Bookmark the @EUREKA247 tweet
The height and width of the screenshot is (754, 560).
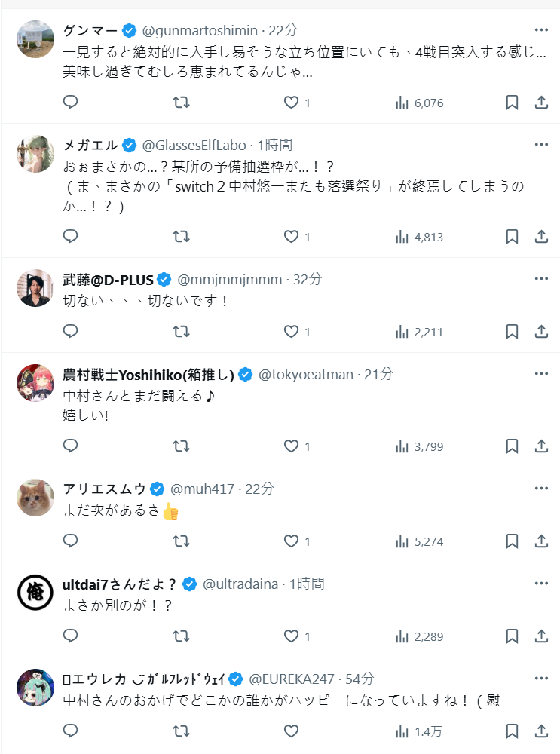(512, 731)
